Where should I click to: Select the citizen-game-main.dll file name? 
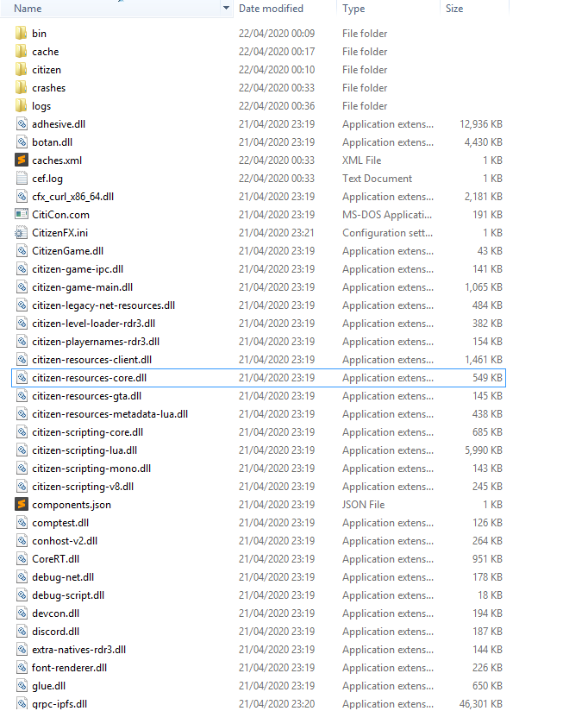point(83,287)
